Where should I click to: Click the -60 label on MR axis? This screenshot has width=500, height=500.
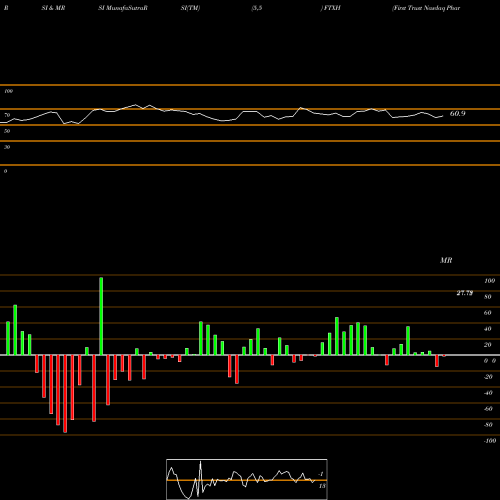click(488, 409)
